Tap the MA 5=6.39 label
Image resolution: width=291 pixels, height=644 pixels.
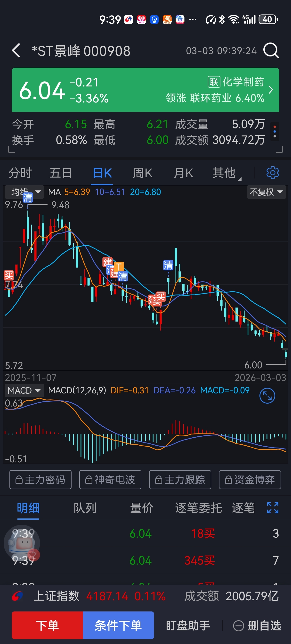tap(69, 192)
